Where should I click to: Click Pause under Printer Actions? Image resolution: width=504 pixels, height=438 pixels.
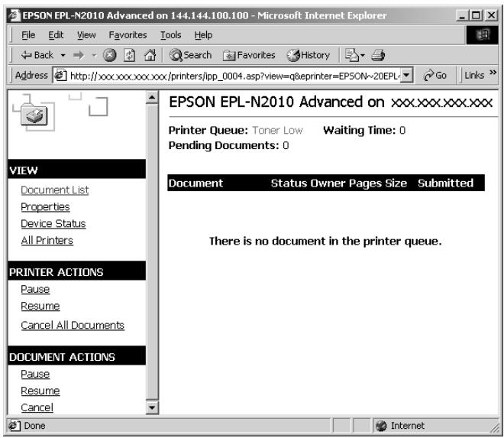[x=35, y=289]
